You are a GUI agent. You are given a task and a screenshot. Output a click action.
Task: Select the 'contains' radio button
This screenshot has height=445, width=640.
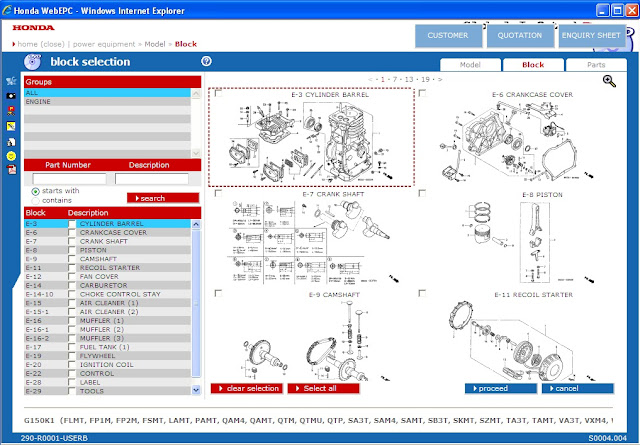coord(36,201)
